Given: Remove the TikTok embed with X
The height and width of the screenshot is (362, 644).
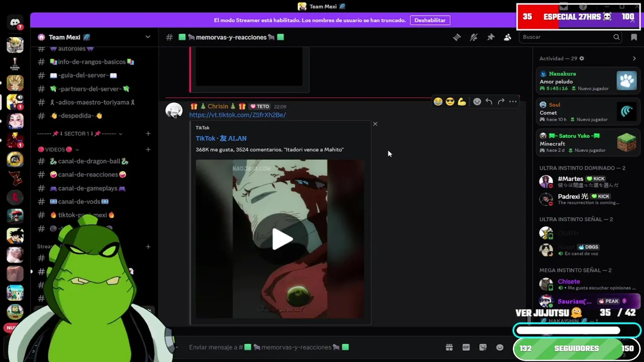Looking at the screenshot, I should click(375, 124).
